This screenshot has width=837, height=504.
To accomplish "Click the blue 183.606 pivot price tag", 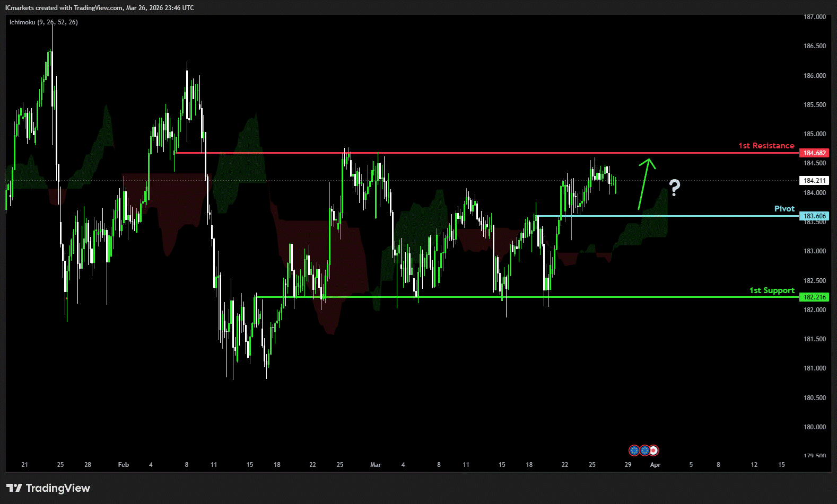I will point(814,216).
